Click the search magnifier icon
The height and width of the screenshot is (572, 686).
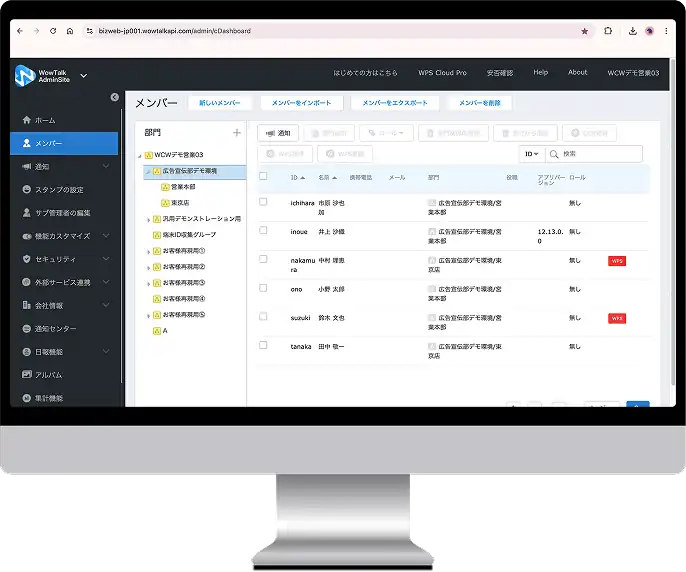554,154
